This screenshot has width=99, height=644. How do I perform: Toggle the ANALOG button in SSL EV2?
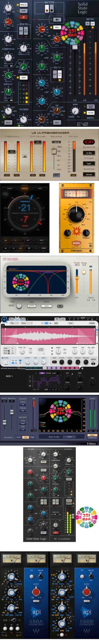[23, 5]
